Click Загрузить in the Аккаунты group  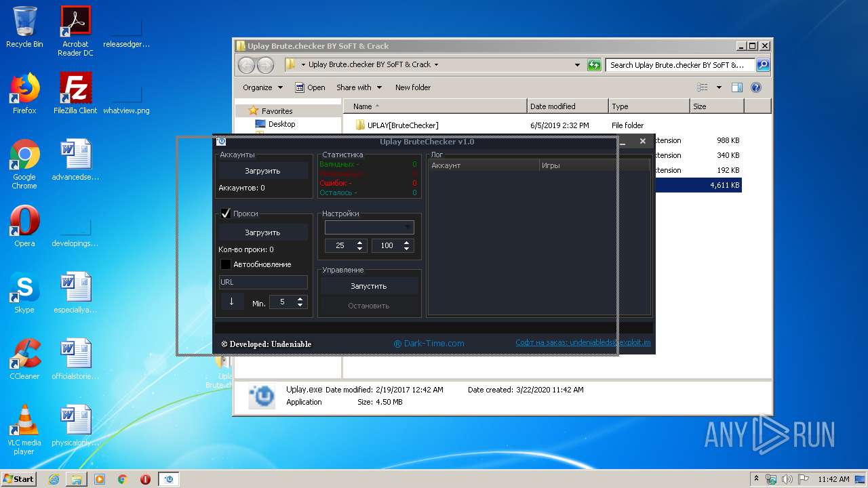tap(262, 171)
